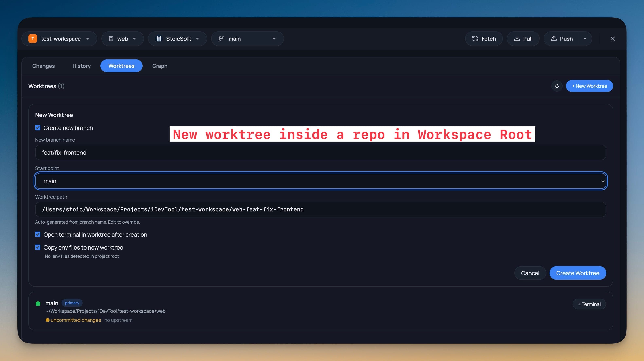Push commits to remote
644x361 pixels.
click(561, 39)
